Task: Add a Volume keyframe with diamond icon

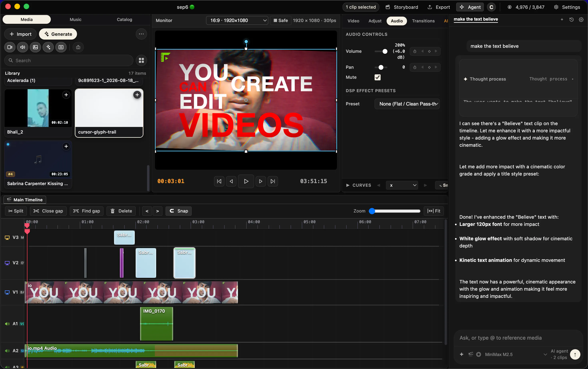Action: [429, 51]
